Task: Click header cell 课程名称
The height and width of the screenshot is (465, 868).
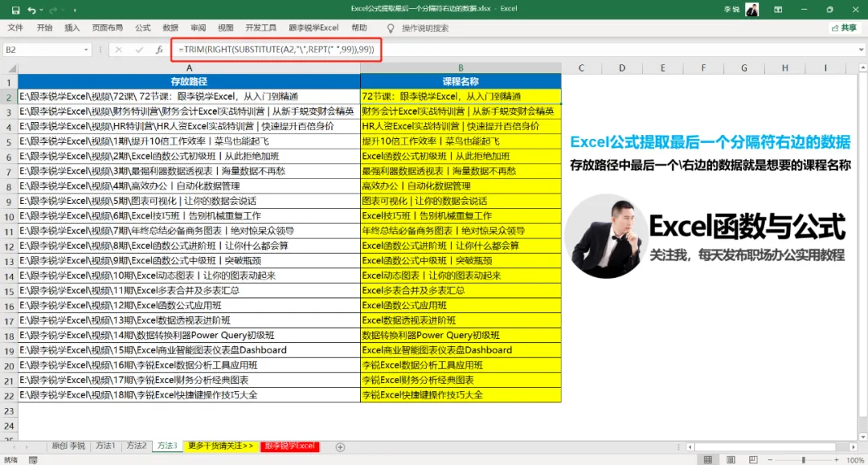Action: 461,81
